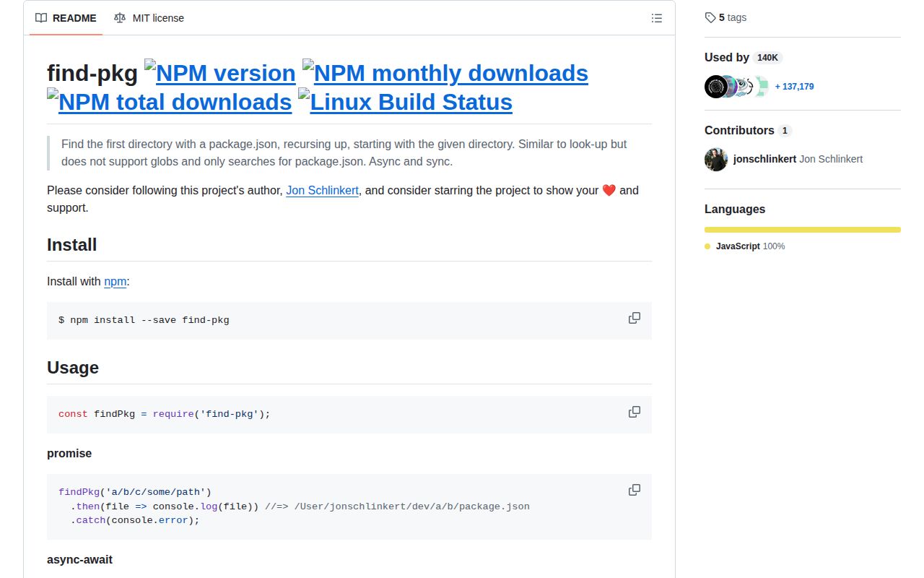Click jonschlinkert contributor avatar
The image size is (924, 578).
(x=716, y=159)
